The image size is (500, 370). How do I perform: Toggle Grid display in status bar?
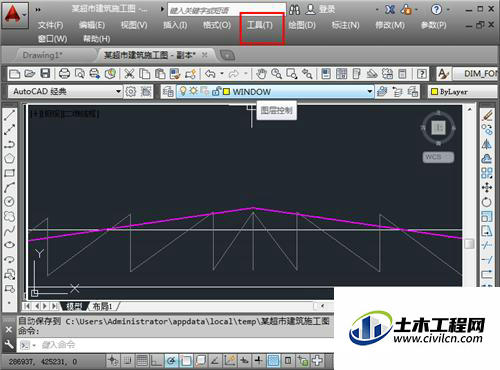(x=142, y=361)
